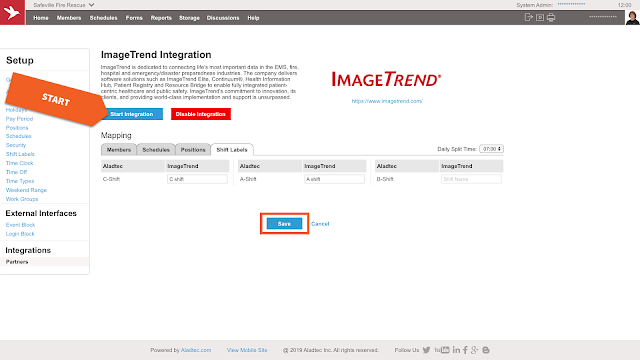Click the System Admin name link
The image size is (640, 360).
(571, 4)
